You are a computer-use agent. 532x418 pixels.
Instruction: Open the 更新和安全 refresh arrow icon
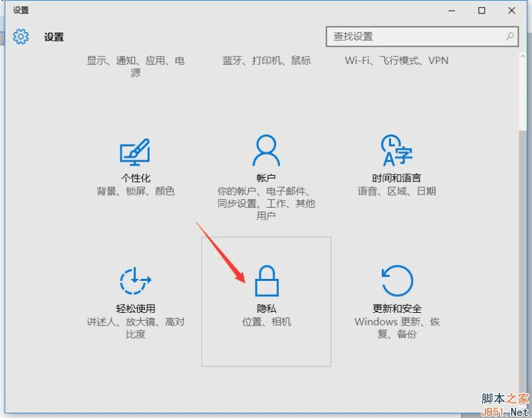pyautogui.click(x=397, y=281)
